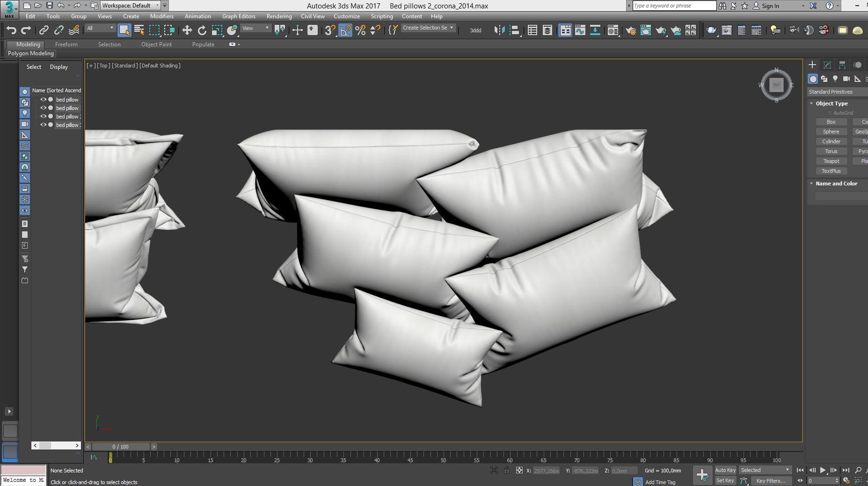Toggle the Angle Snap button
Viewport: 868px width, 486px height.
345,30
